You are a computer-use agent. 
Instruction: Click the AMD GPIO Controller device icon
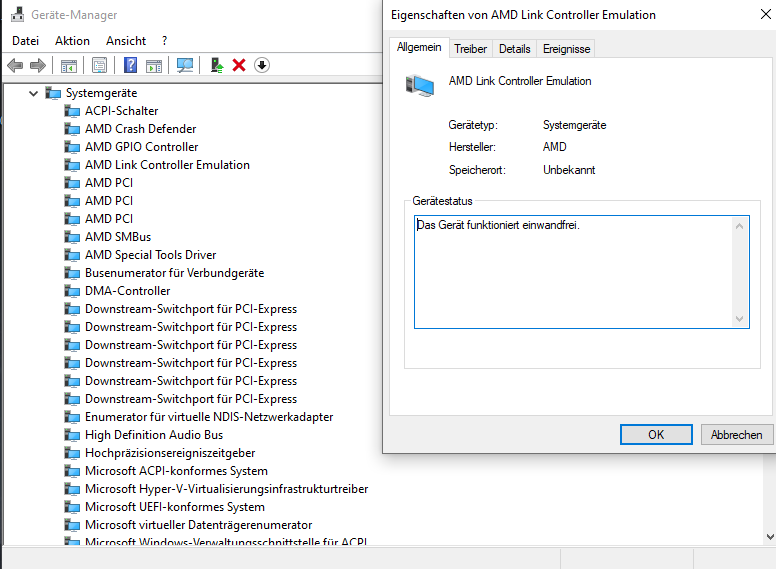(72, 147)
